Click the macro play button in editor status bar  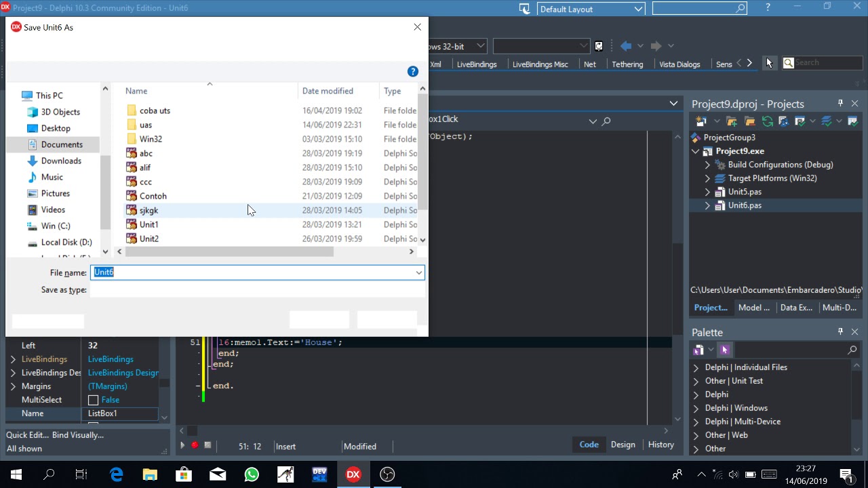coord(182,445)
